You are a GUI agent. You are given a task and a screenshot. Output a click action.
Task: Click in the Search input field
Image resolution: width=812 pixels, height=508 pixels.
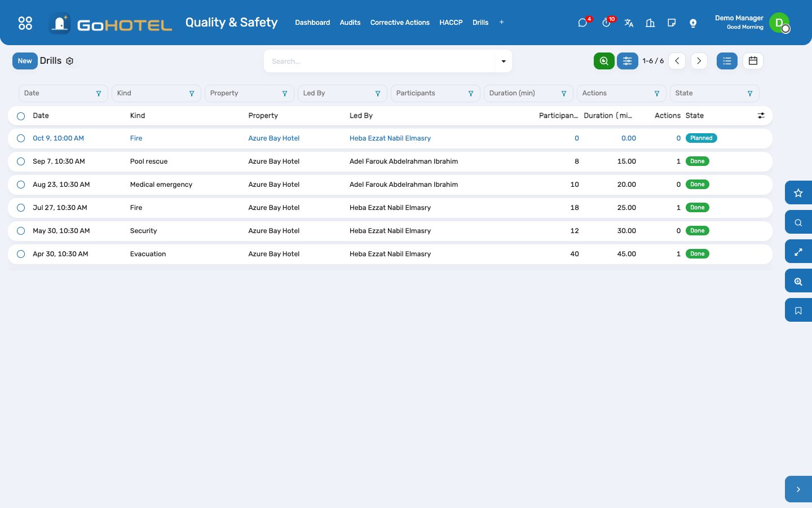(380, 61)
